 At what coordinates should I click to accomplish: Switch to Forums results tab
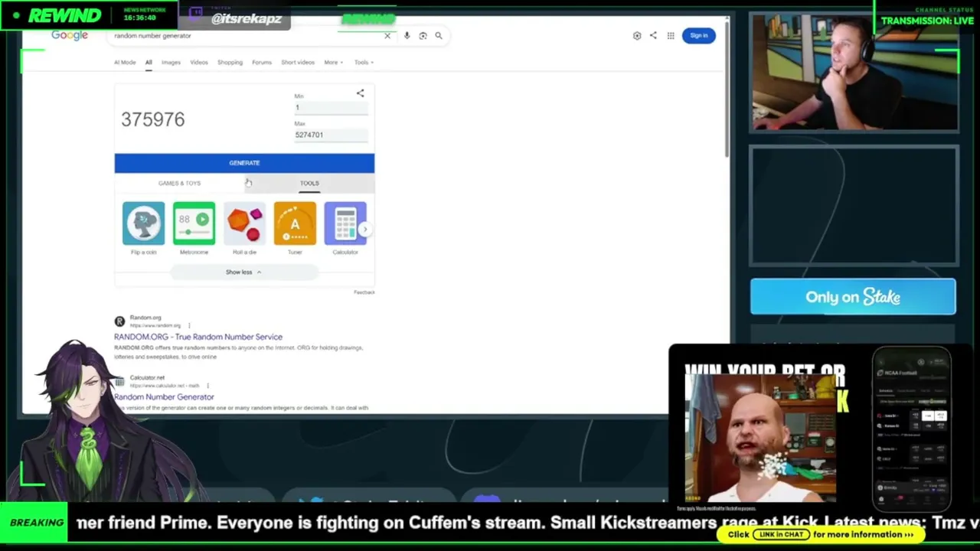point(262,62)
